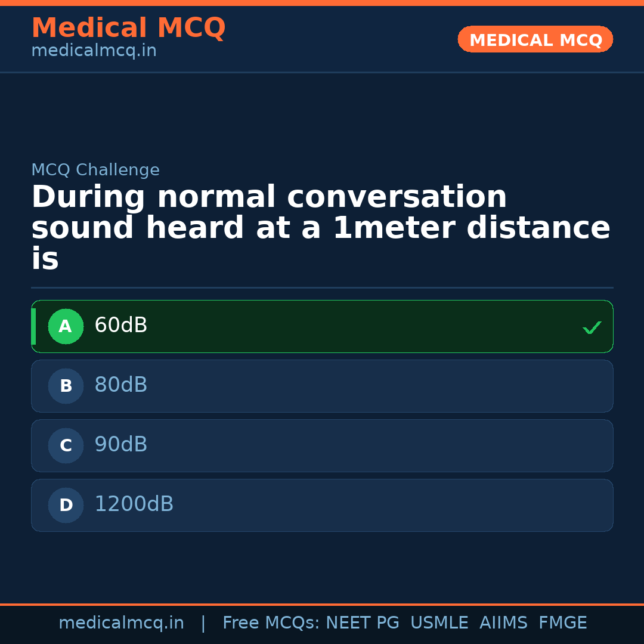This screenshot has height=644, width=644.
Task: Select the 1200dB answer text
Action: click(x=134, y=504)
